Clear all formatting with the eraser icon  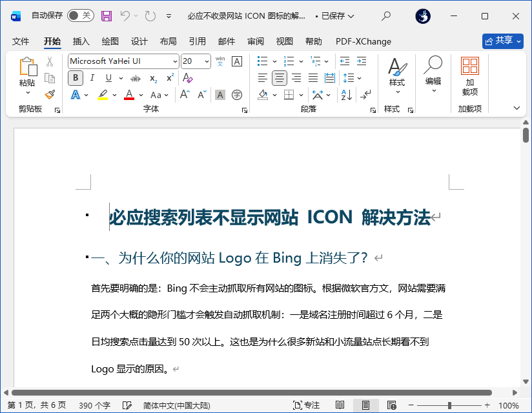tap(187, 77)
